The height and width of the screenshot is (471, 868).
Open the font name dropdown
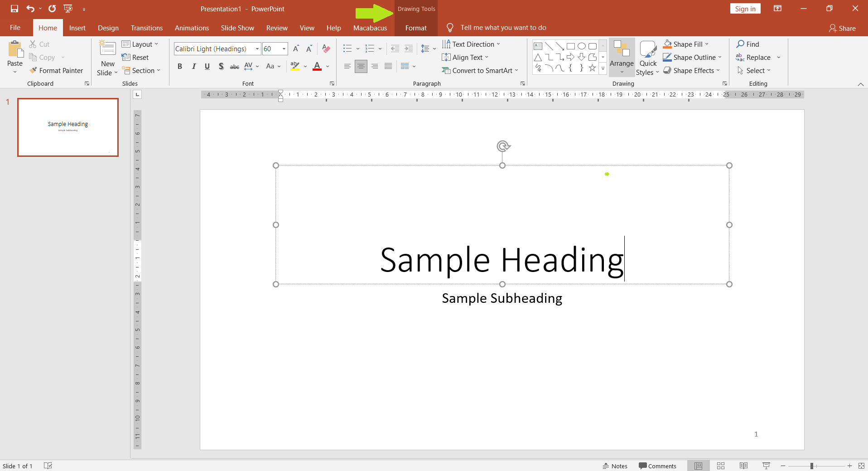click(256, 49)
